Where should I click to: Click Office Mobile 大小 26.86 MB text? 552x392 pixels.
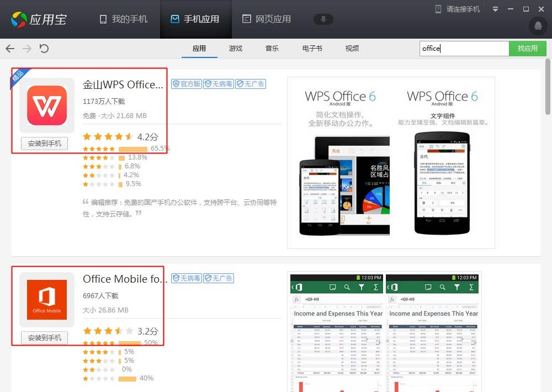point(105,310)
